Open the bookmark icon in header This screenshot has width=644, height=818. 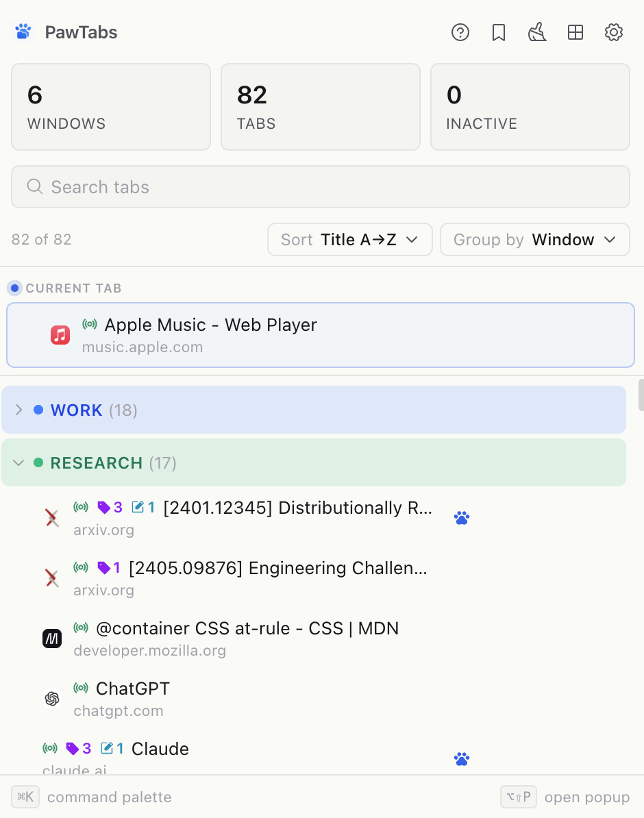pos(498,32)
